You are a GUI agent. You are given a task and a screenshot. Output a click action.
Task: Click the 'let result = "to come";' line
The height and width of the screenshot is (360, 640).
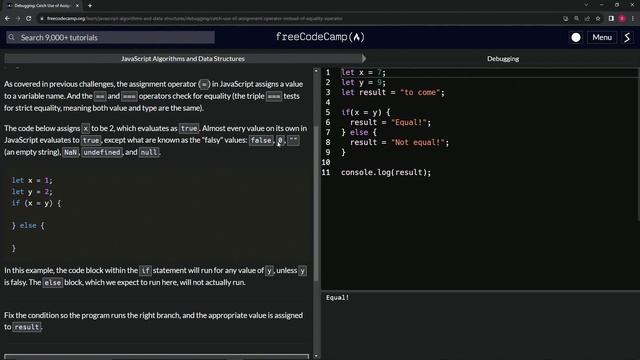point(393,92)
